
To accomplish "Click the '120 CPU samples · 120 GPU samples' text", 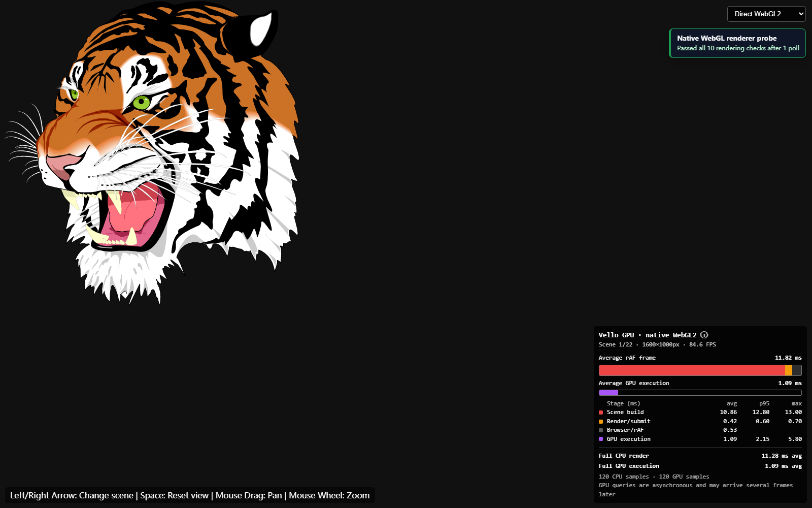I will 654,477.
